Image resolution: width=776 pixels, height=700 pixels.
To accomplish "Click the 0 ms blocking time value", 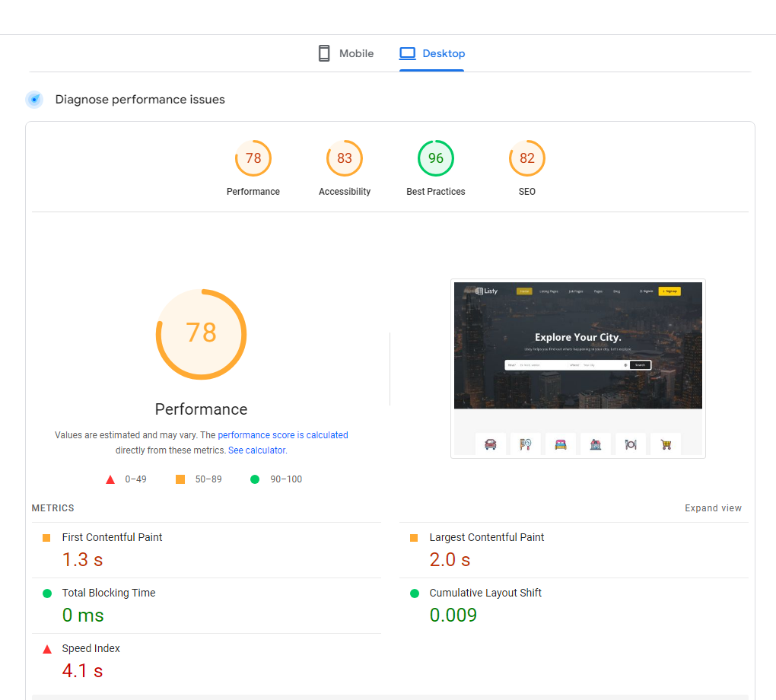I will click(83, 616).
